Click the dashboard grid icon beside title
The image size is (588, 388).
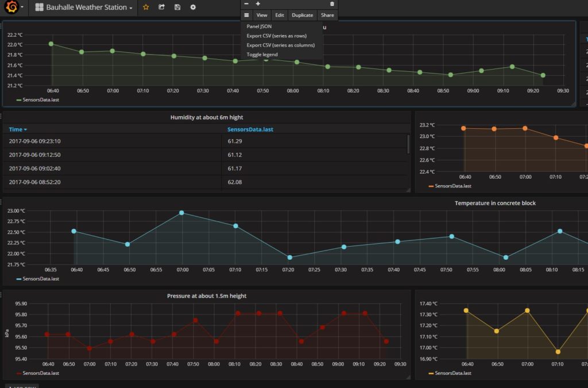click(x=40, y=7)
